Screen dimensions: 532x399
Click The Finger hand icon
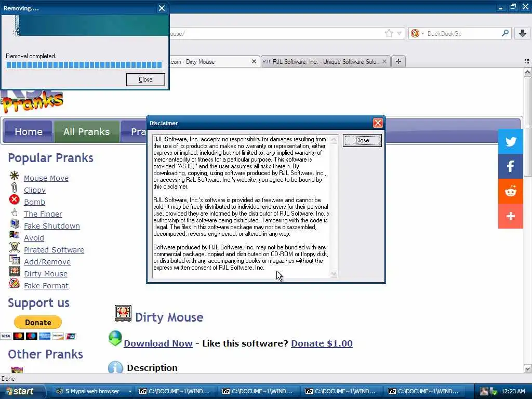[x=14, y=212]
